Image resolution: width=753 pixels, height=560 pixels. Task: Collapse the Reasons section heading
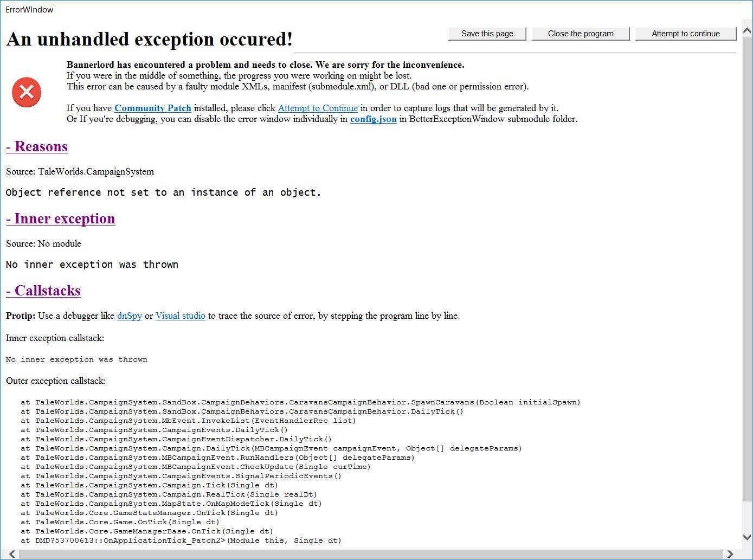tap(37, 146)
